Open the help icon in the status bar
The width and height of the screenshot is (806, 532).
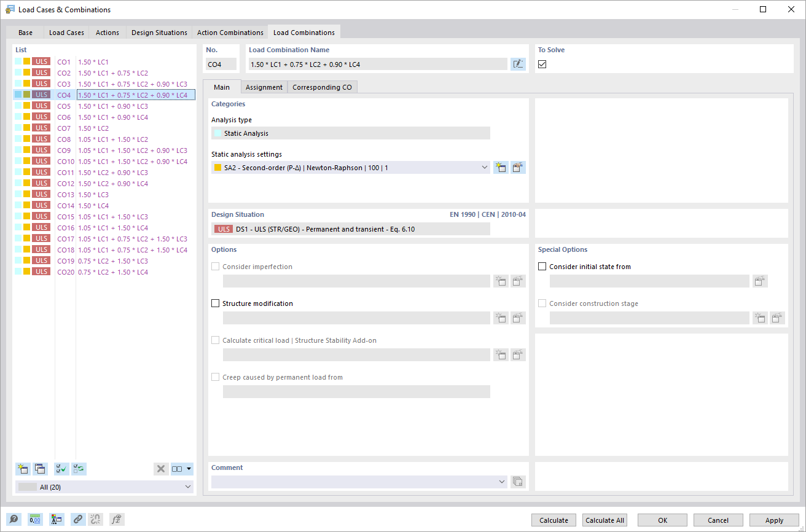tap(14, 519)
